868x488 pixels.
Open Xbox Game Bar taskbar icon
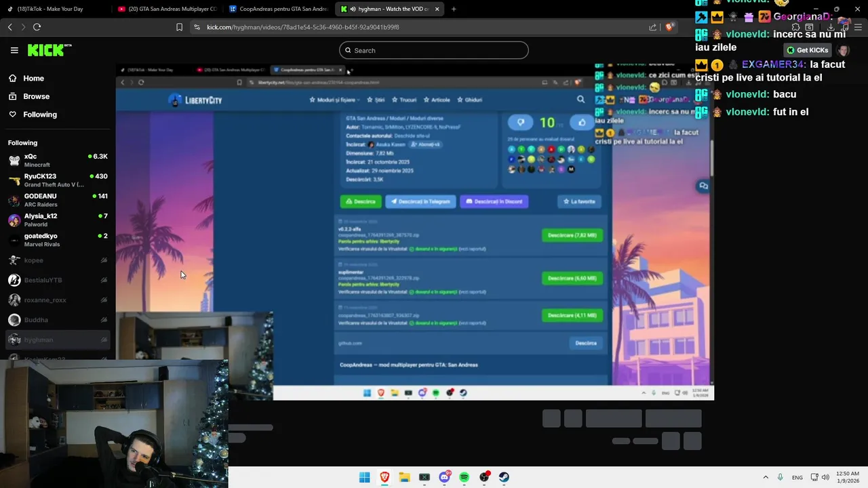(424, 477)
